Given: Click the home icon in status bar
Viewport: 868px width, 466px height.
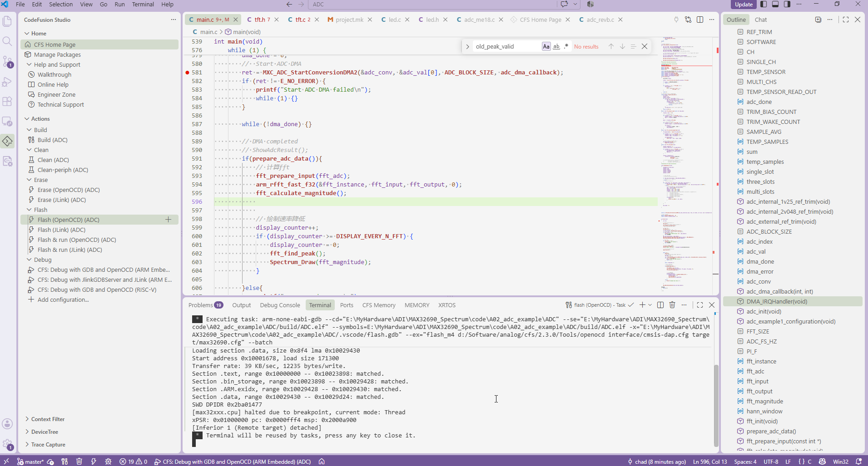Looking at the screenshot, I should (x=322, y=461).
